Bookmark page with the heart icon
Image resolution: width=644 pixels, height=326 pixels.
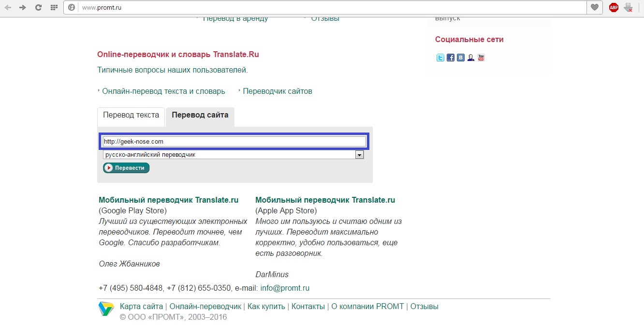click(x=595, y=7)
